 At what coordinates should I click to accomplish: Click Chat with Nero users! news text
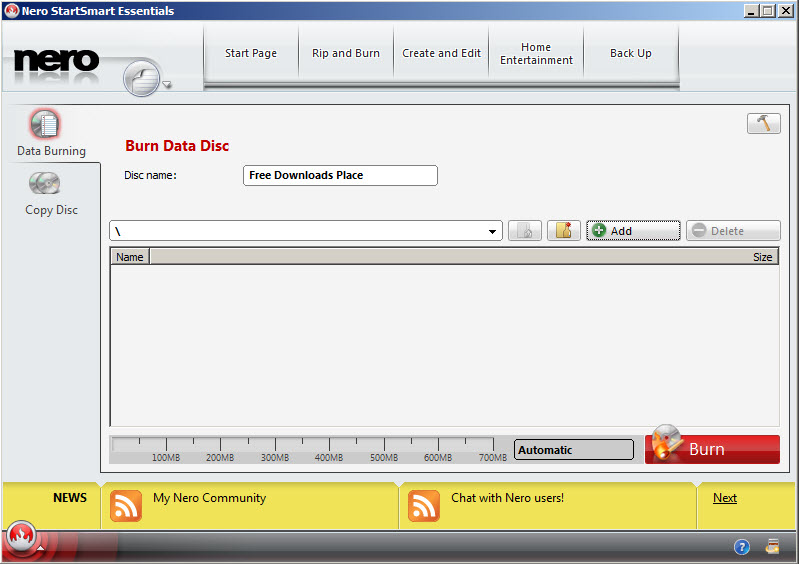(x=508, y=498)
